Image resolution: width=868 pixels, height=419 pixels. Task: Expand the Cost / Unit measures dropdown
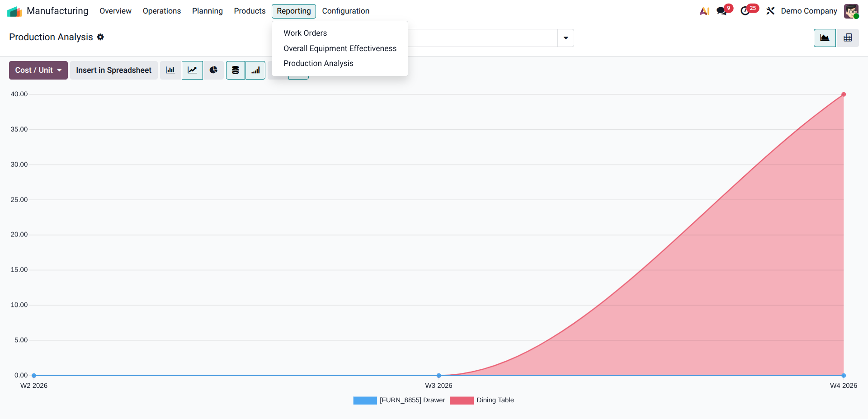38,70
